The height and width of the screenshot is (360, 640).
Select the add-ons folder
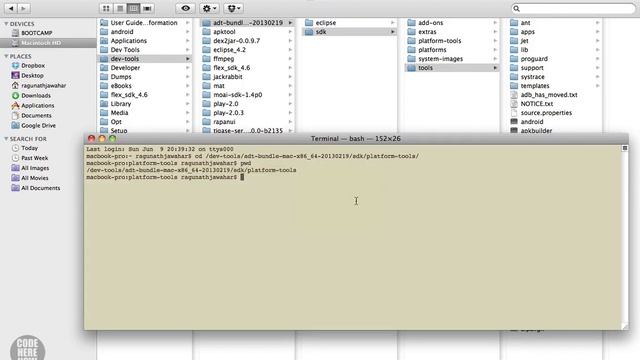tap(452, 23)
